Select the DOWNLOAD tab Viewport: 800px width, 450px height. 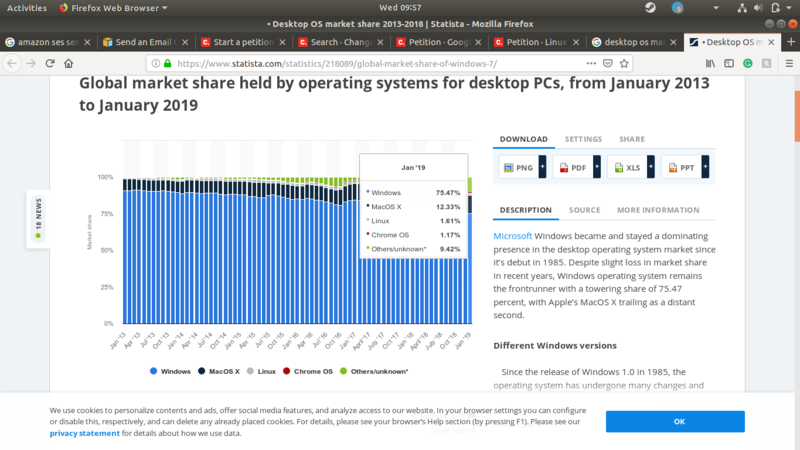(x=523, y=139)
